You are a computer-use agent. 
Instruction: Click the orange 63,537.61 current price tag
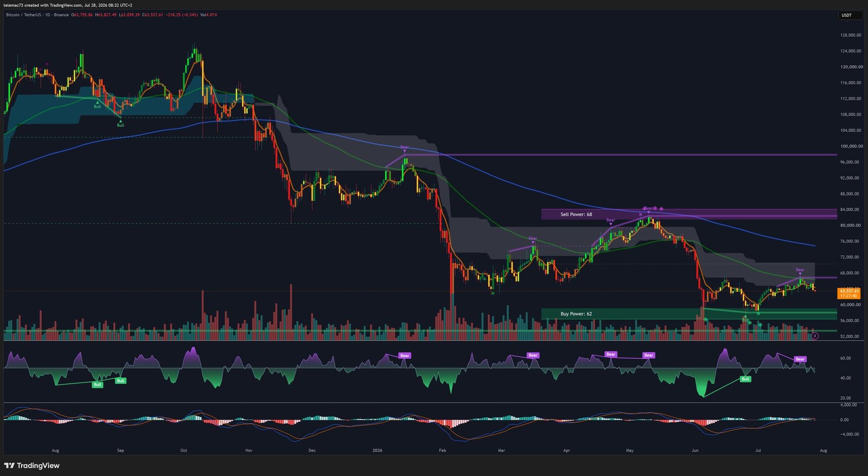pyautogui.click(x=848, y=293)
